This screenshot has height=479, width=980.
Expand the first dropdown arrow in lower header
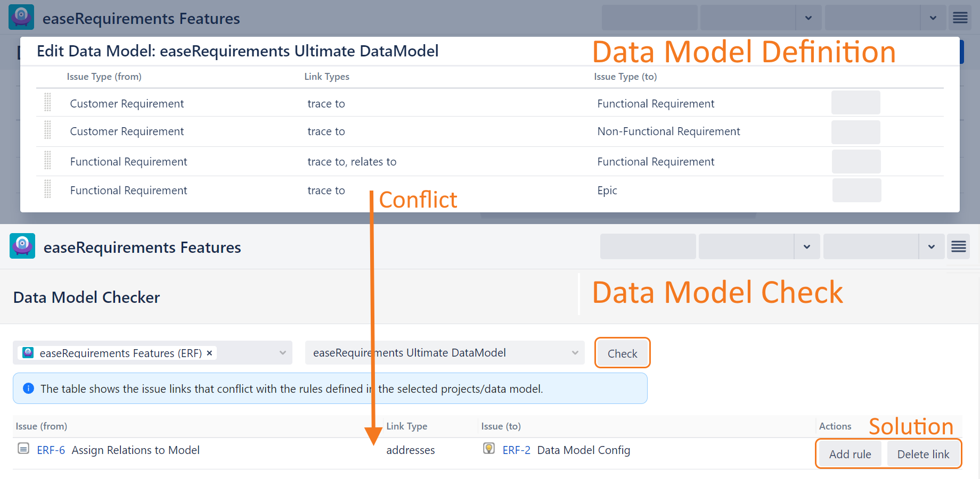click(807, 246)
